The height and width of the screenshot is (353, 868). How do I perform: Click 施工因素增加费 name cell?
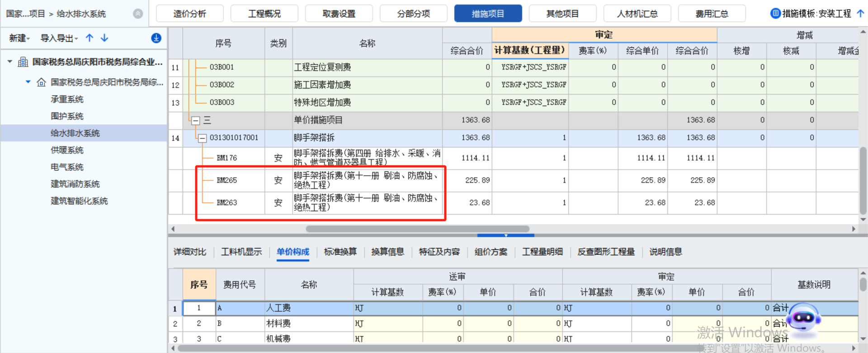367,85
